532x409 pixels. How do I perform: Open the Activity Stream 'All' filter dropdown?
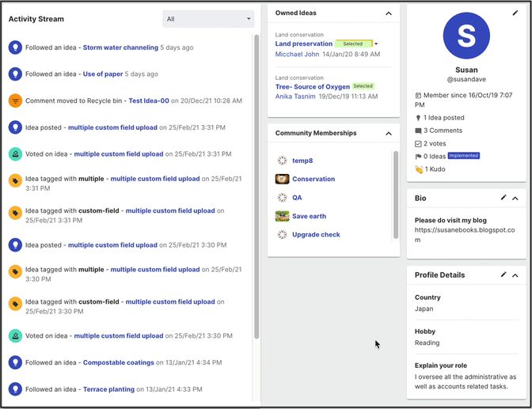(208, 19)
